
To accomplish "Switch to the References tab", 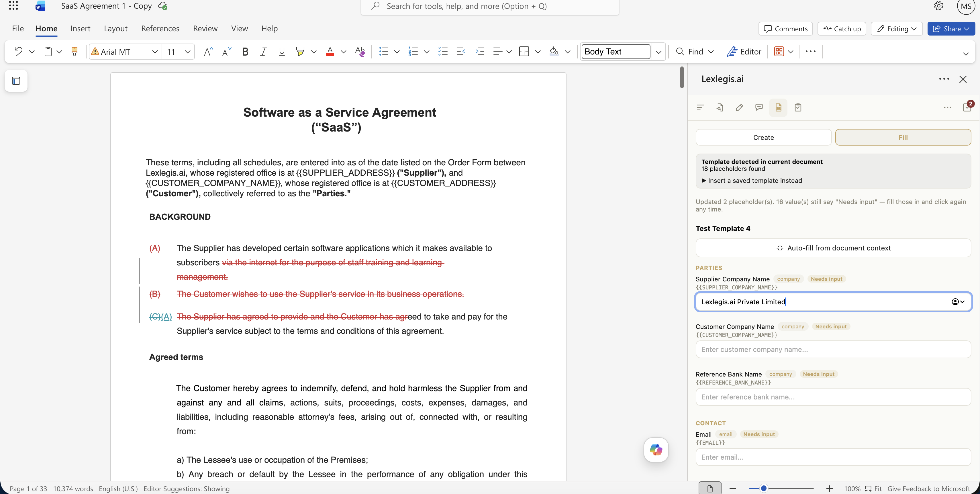I will [x=160, y=29].
